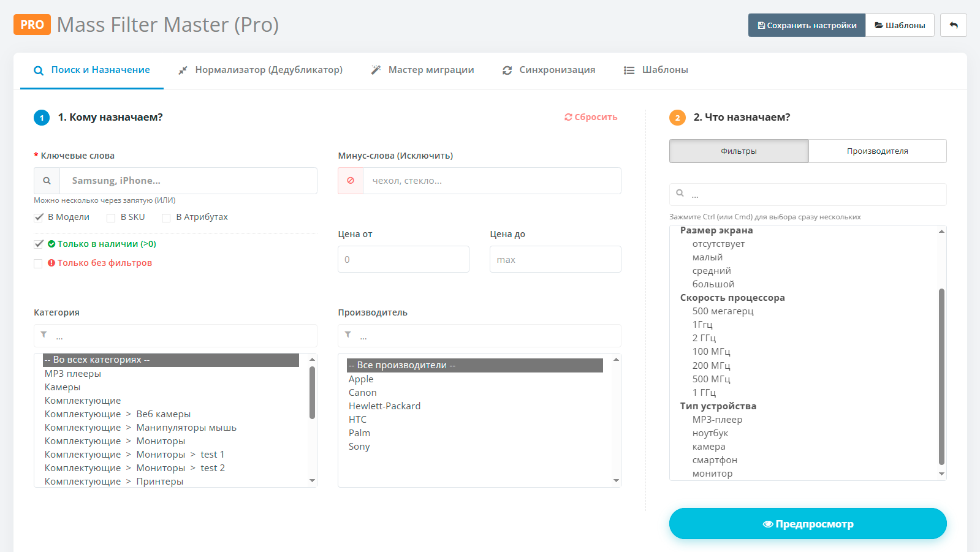Click the filters list vertical scrollbar thumb
Viewport: 980px width, 552px height.
941,376
